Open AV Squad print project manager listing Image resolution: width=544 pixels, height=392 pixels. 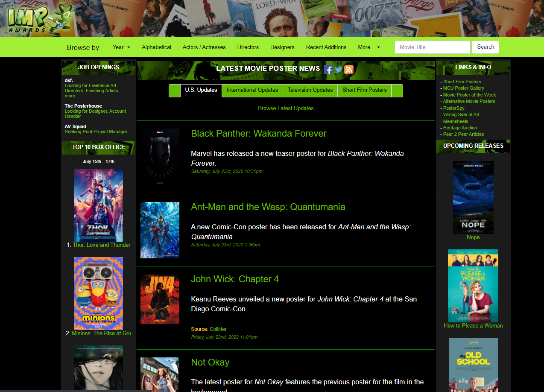[x=96, y=132]
